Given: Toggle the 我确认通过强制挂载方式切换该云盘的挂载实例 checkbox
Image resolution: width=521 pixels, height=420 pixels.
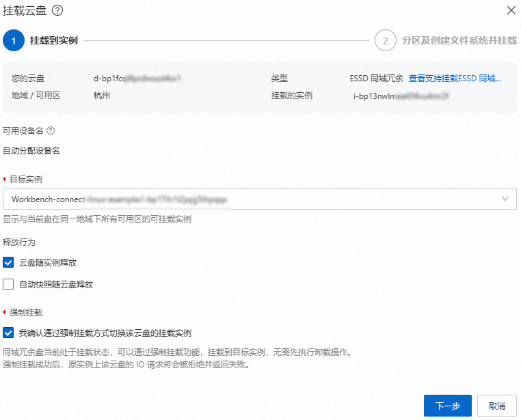Looking at the screenshot, I should click(8, 333).
